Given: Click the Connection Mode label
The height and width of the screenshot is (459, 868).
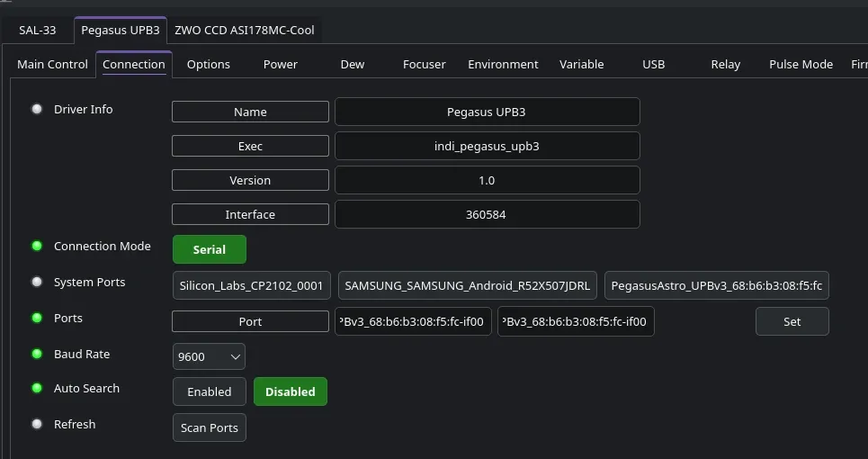Looking at the screenshot, I should (102, 246).
